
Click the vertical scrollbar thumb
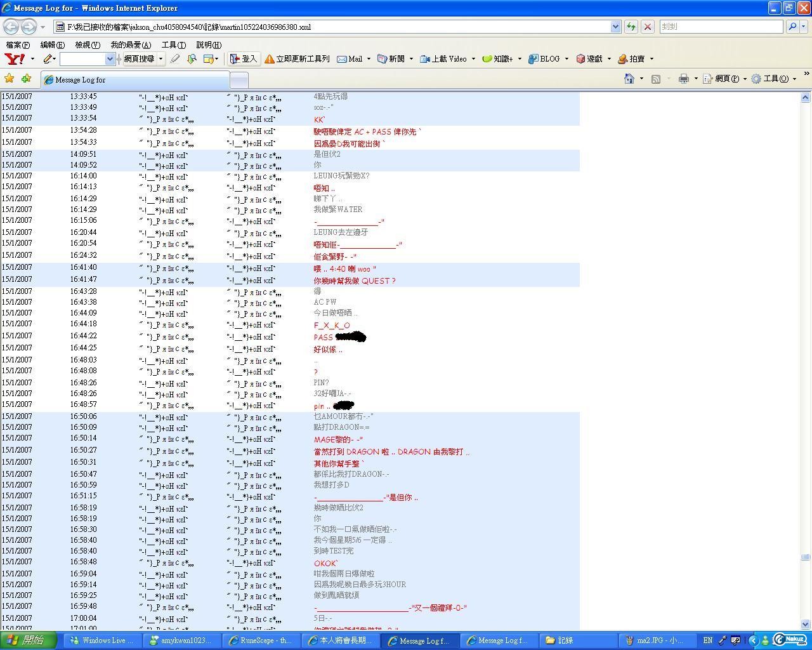(805, 557)
